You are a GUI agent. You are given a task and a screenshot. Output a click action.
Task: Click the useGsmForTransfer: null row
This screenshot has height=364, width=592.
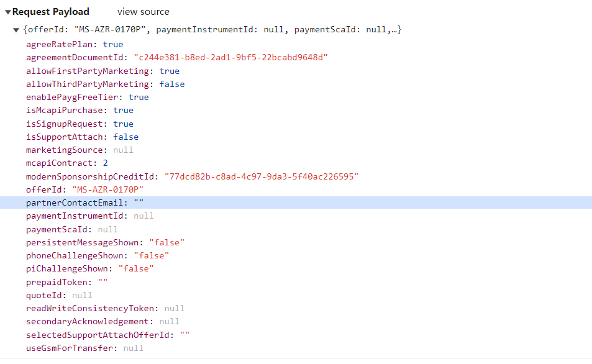(84, 348)
